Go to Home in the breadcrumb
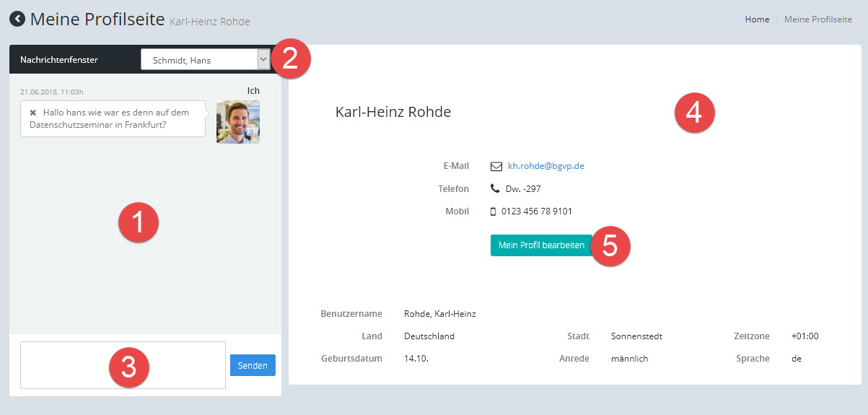868x415 pixels. 757,19
